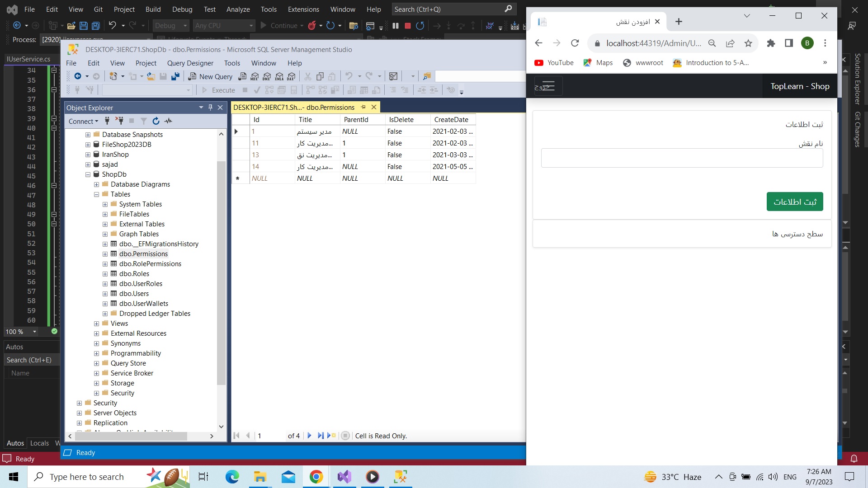Expand the dbo.Roles table node

pos(105,274)
